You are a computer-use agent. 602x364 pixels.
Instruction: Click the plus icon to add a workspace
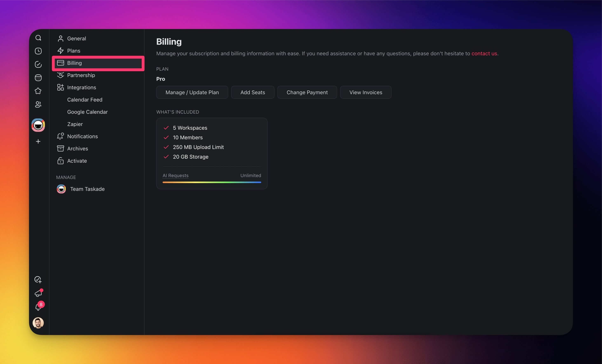coord(38,141)
